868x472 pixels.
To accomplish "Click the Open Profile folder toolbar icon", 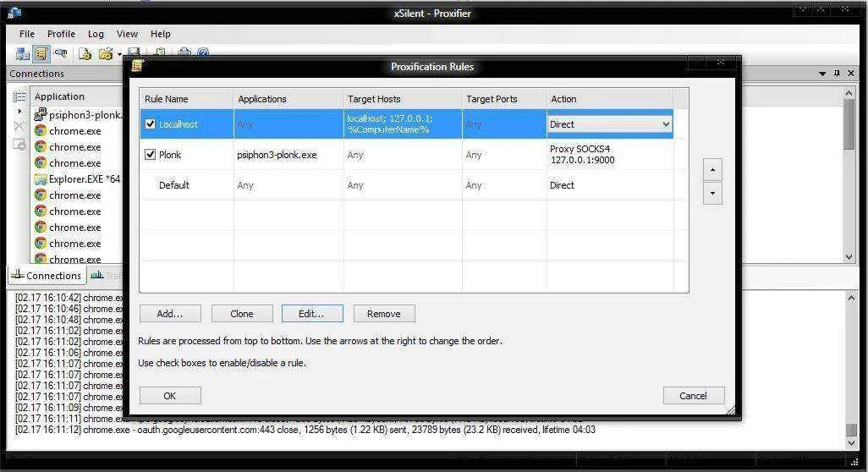I will coord(105,53).
